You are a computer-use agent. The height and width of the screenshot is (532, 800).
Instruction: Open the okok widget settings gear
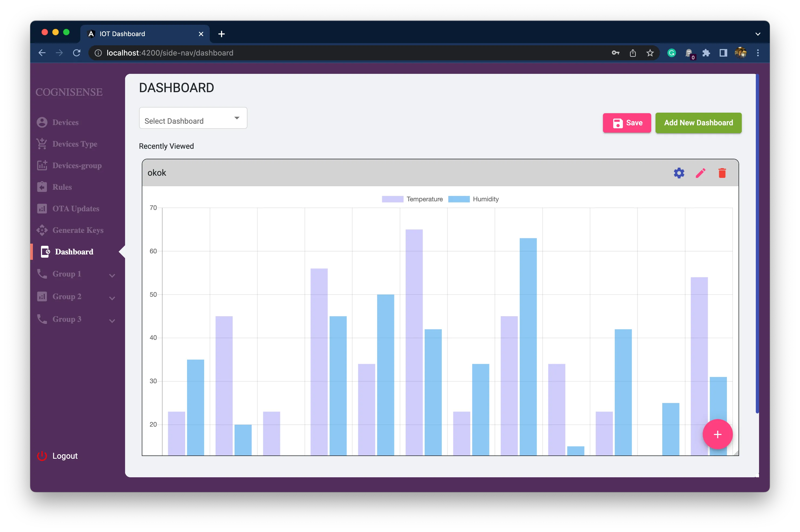point(679,173)
